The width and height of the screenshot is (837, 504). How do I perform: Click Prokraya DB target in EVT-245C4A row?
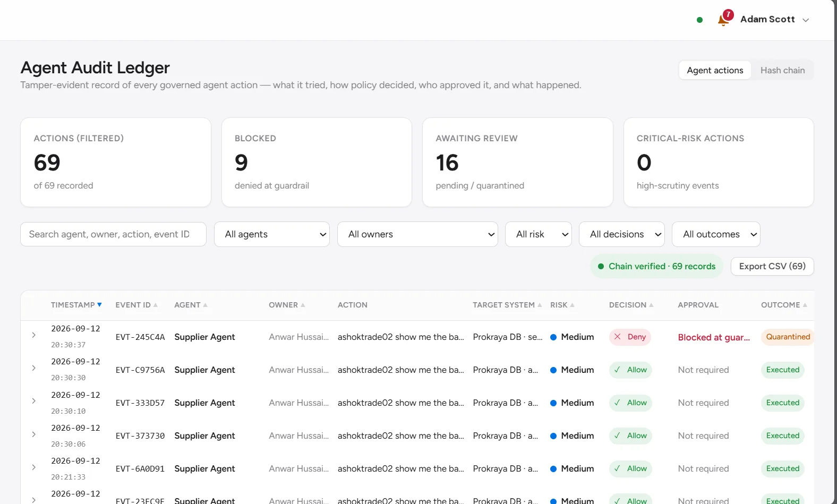coord(508,337)
